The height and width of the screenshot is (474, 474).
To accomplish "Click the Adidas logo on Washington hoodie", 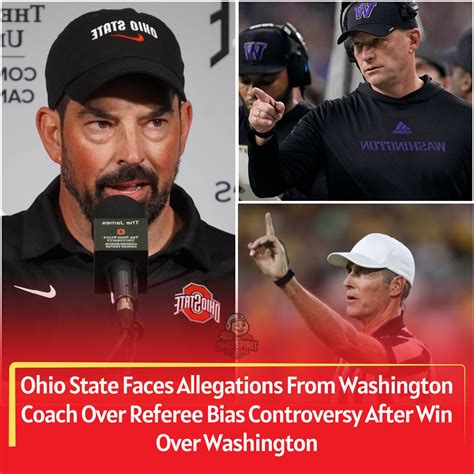I will click(x=402, y=128).
